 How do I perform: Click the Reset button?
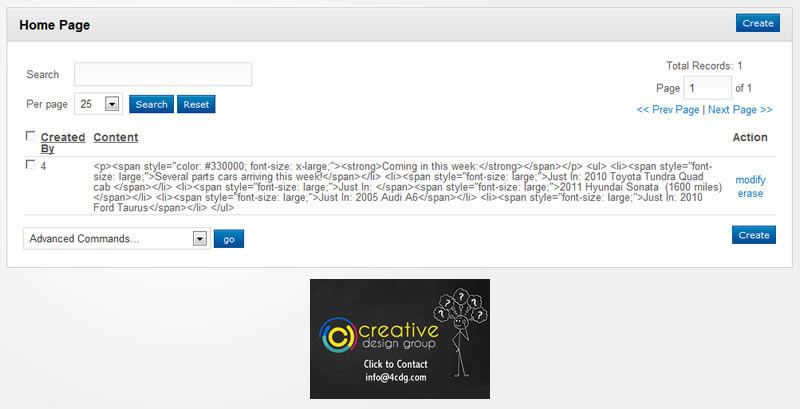196,104
